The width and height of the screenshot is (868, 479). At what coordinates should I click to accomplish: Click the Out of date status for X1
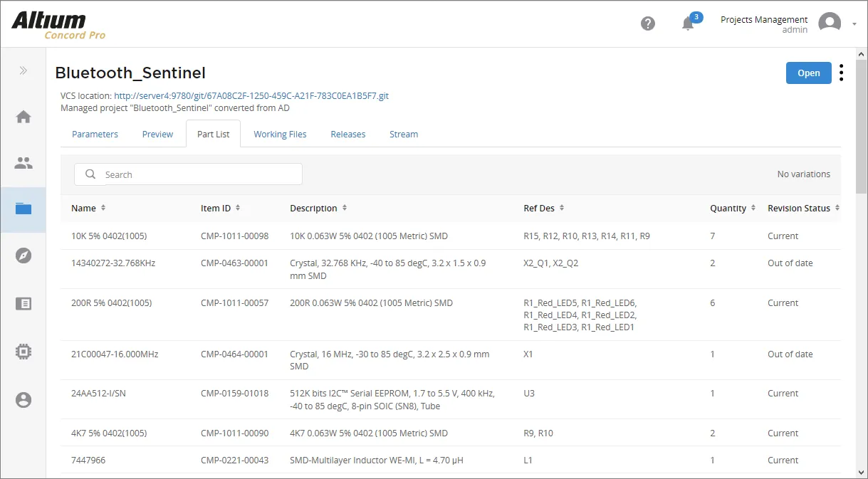[790, 354]
